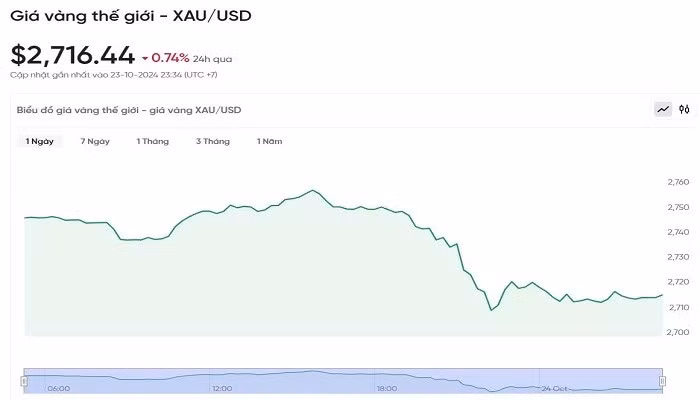Screen dimensions: 700x400
Task: Switch chart to 1 Tháng range
Action: 153,141
